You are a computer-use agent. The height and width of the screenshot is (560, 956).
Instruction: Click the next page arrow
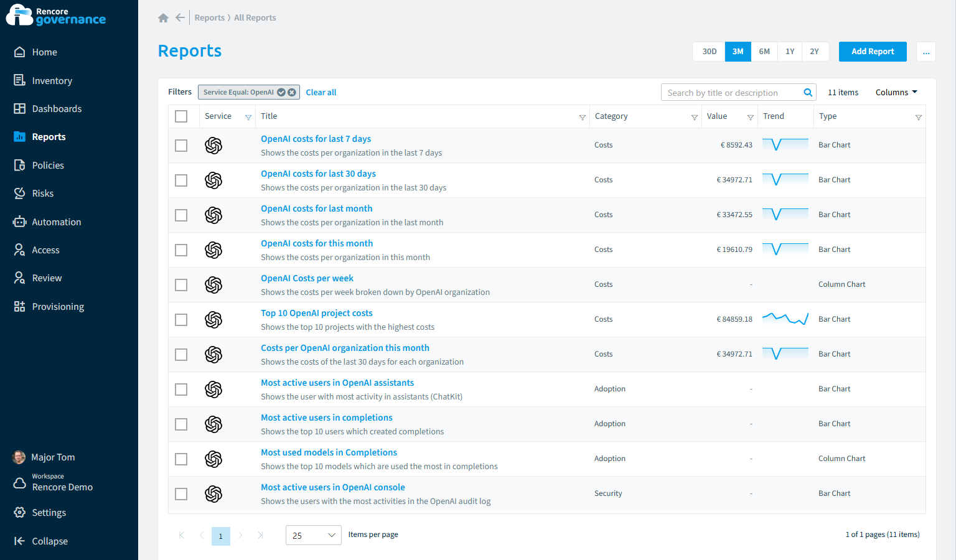[x=240, y=535]
